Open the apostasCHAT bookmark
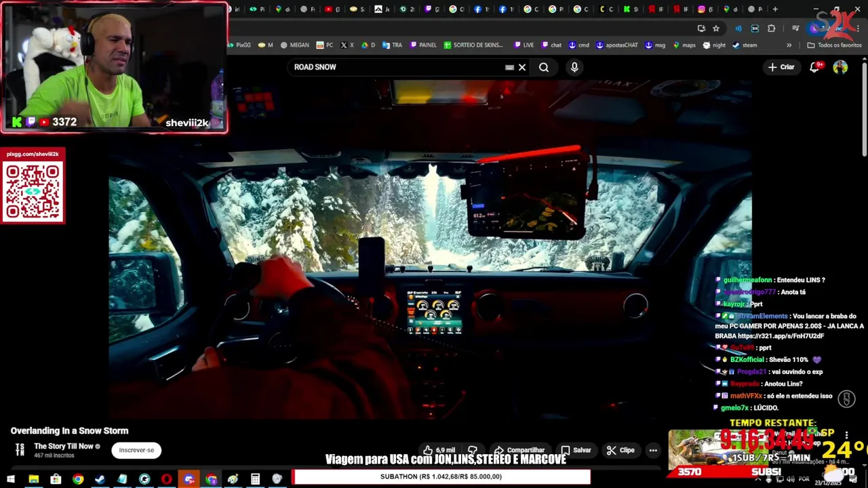868x488 pixels. (x=617, y=45)
